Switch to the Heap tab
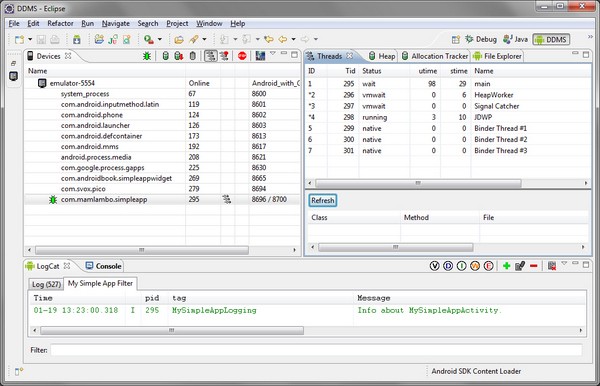This screenshot has width=600, height=386. pos(382,56)
